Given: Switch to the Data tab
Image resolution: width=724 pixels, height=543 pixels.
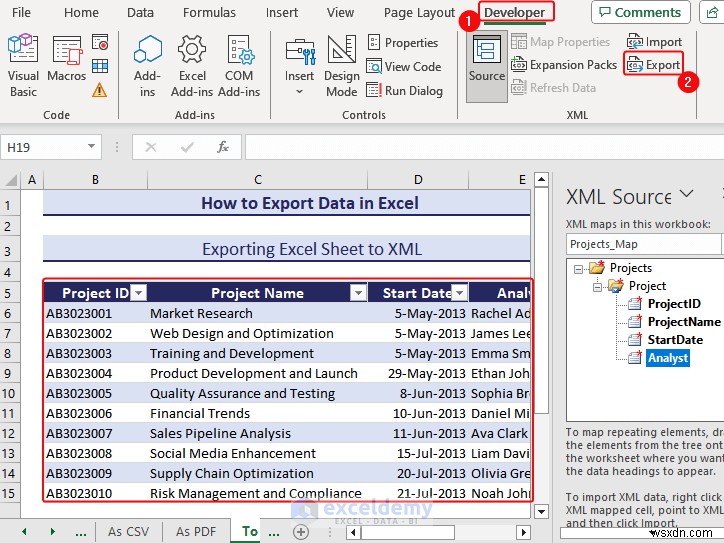Looking at the screenshot, I should click(140, 12).
